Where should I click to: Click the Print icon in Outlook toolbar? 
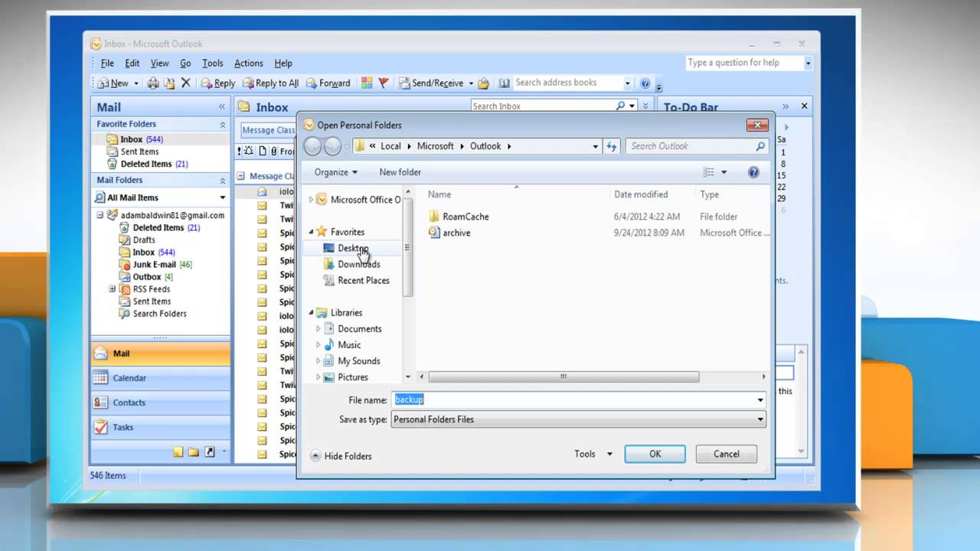153,83
